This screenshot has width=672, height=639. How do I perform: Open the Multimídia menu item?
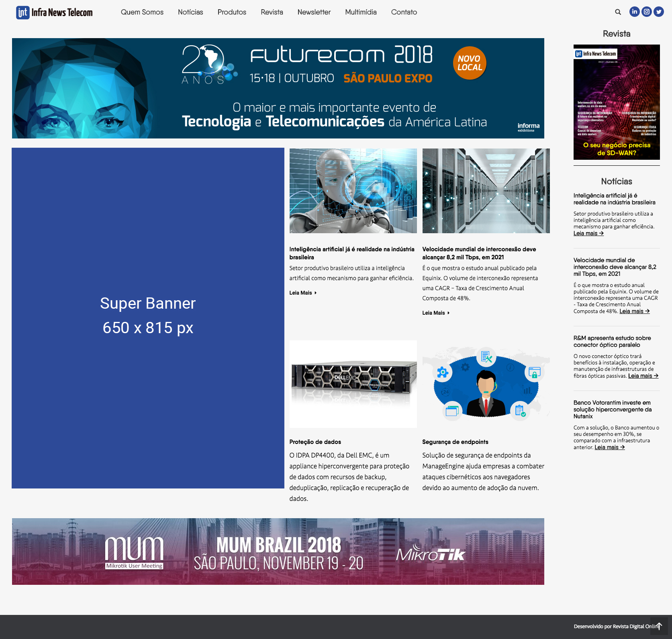point(361,12)
